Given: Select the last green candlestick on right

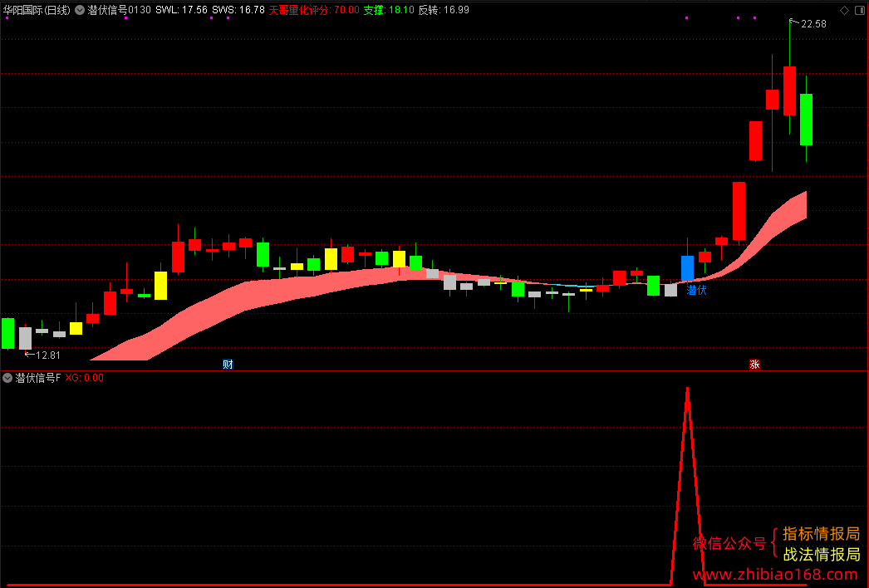Looking at the screenshot, I should click(x=807, y=119).
